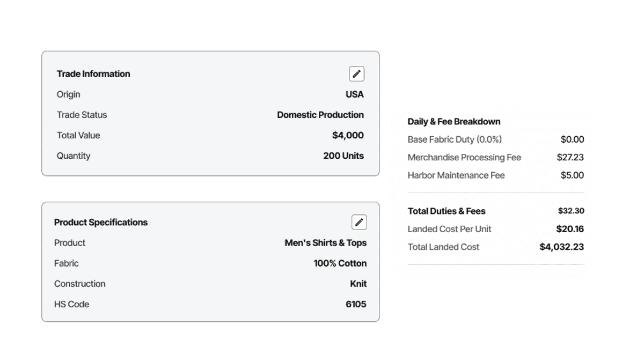The height and width of the screenshot is (362, 644).
Task: Select the Total Landed Cost $4,032.23 amount
Action: 561,247
